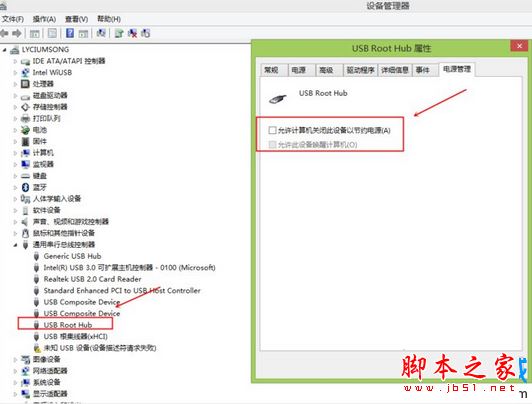Click the 图像设备 imaging device icon

pyautogui.click(x=25, y=359)
